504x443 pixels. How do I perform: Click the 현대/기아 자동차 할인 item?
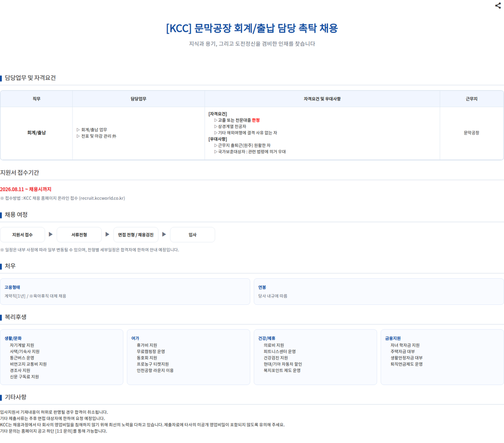pos(283,364)
